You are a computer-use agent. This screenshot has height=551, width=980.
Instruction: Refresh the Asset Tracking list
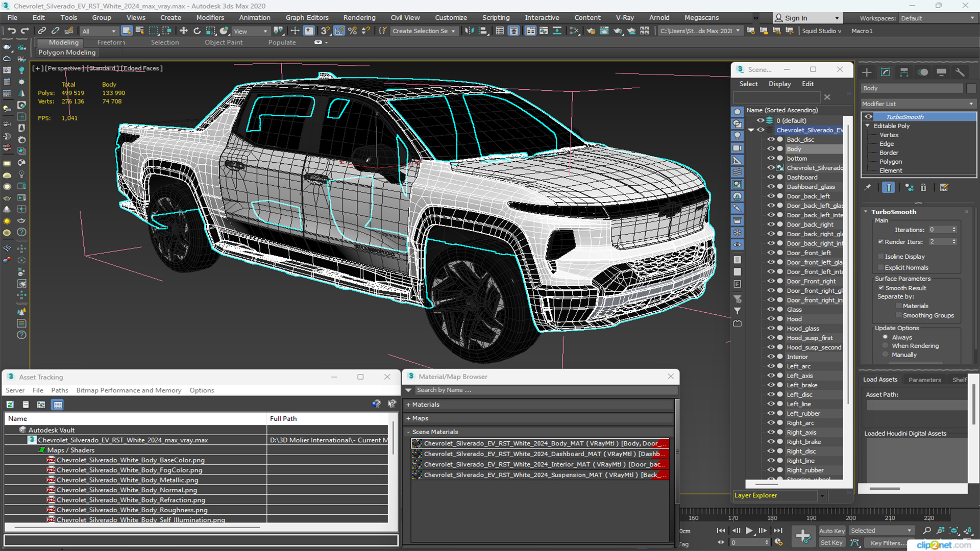pyautogui.click(x=10, y=405)
